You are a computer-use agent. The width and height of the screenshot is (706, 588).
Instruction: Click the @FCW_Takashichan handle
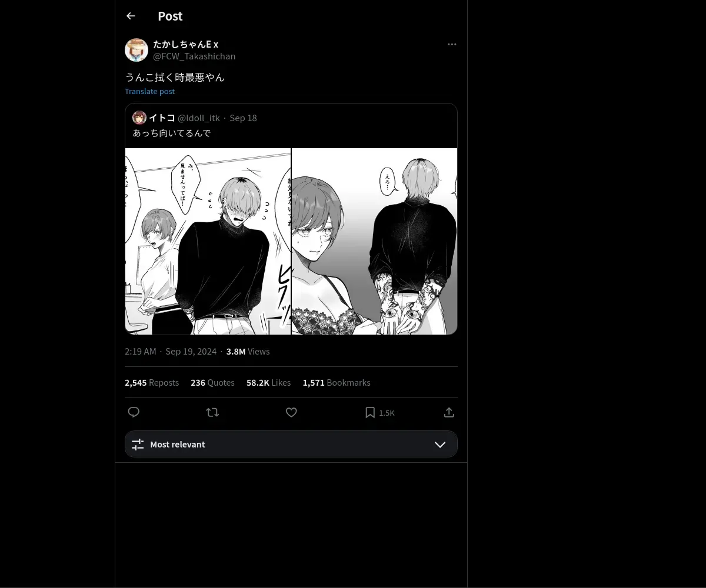coord(194,56)
